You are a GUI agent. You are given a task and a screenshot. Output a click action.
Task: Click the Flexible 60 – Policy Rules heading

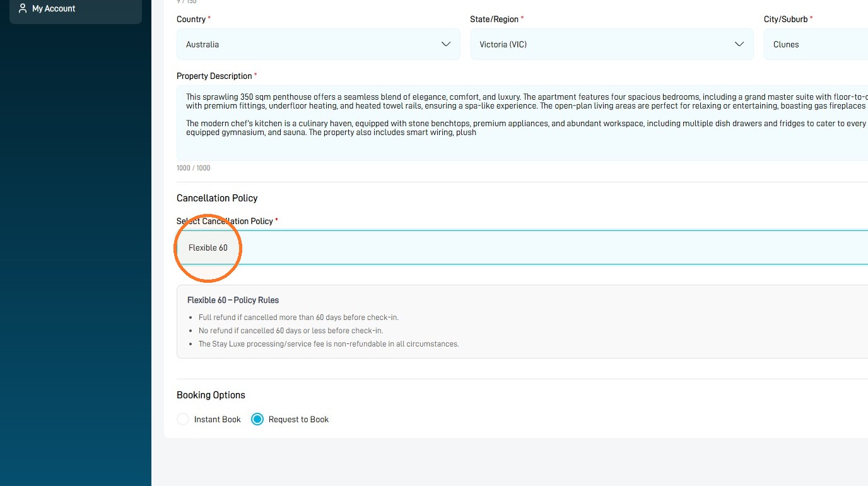tap(233, 300)
